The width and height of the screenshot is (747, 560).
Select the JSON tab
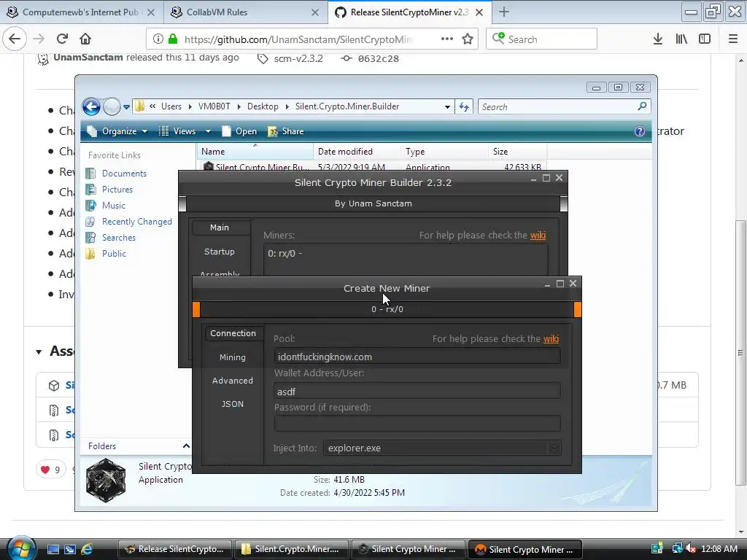pos(233,404)
